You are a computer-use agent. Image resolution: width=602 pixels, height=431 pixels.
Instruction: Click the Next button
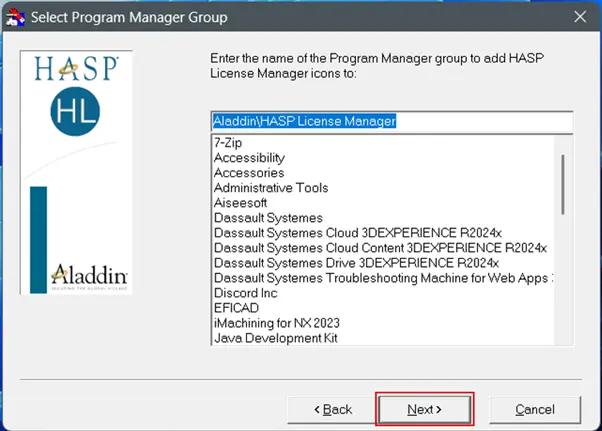point(424,410)
